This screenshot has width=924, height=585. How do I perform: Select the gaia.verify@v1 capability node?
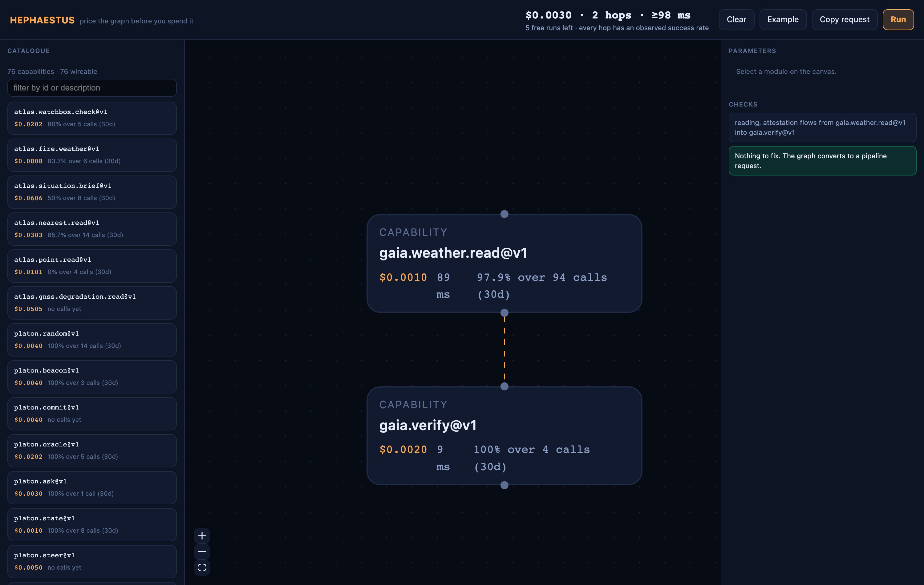coord(504,436)
